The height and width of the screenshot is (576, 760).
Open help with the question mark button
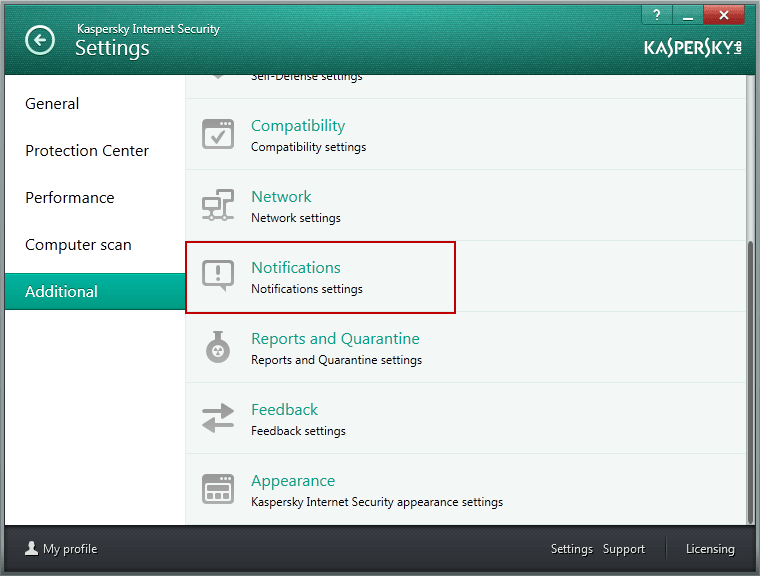[x=657, y=15]
